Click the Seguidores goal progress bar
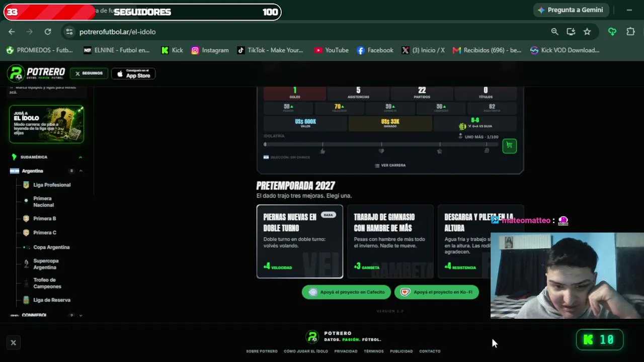The image size is (644, 362). click(142, 12)
